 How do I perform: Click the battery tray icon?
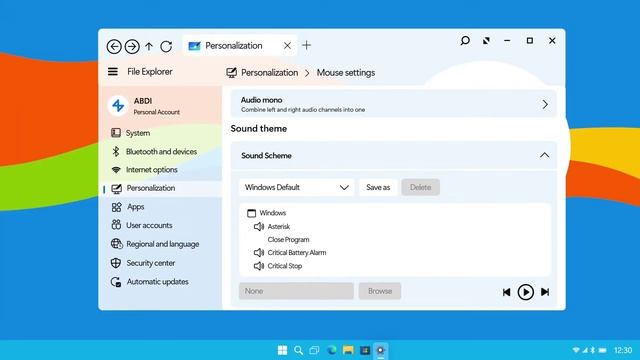point(603,350)
